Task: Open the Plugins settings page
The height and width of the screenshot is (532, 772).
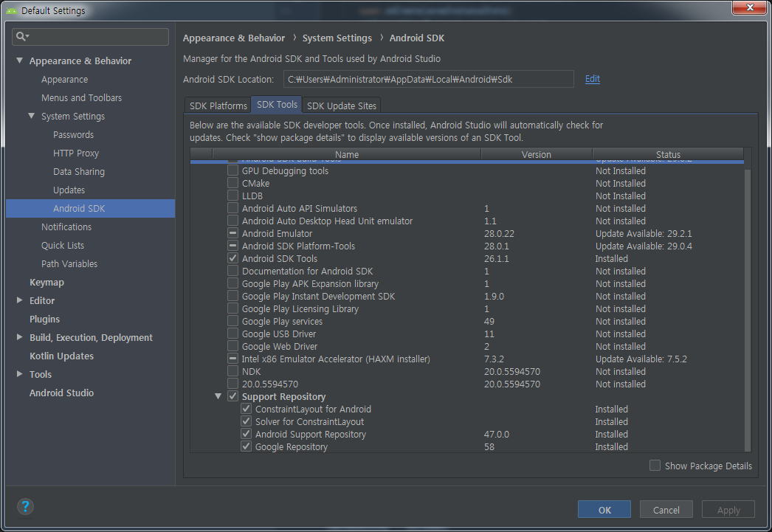Action: coord(44,319)
